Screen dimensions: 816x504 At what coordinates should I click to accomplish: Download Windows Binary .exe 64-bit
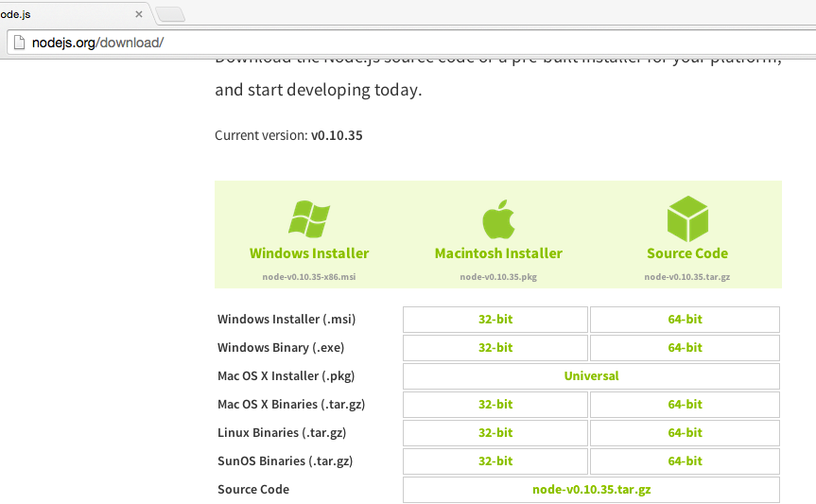pyautogui.click(x=685, y=348)
